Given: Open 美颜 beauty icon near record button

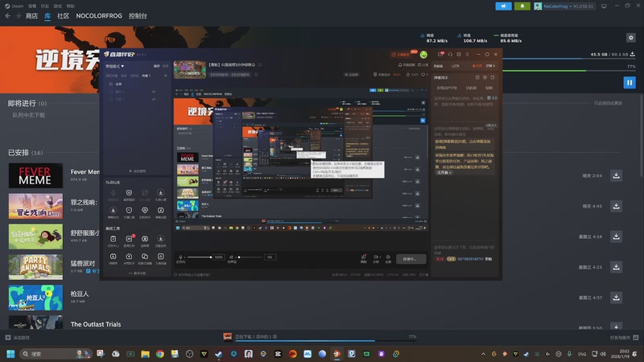Looking at the screenshot, I should [364, 258].
